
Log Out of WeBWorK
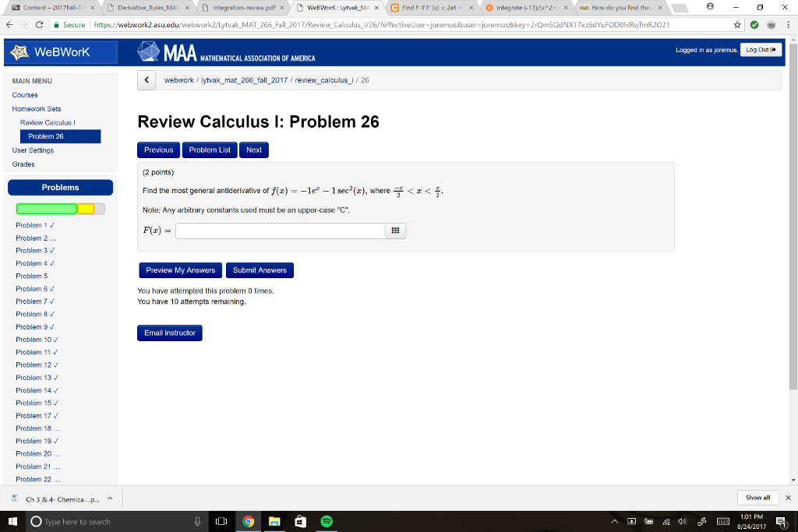(x=761, y=50)
